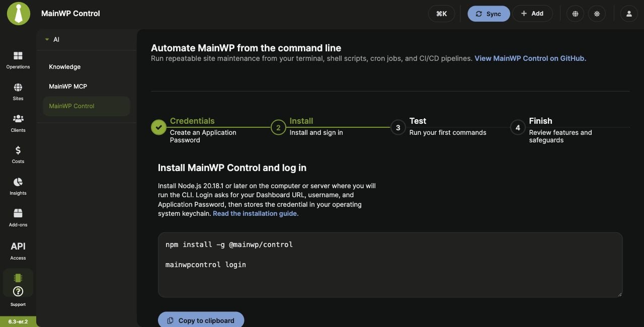644x327 pixels.
Task: Click the 6.3-er.2 version label
Action: [18, 321]
